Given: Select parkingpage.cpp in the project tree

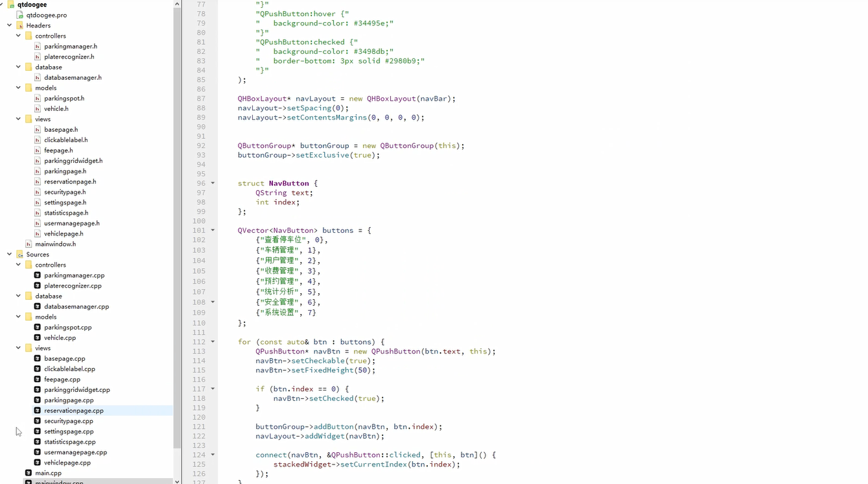Looking at the screenshot, I should pyautogui.click(x=69, y=400).
